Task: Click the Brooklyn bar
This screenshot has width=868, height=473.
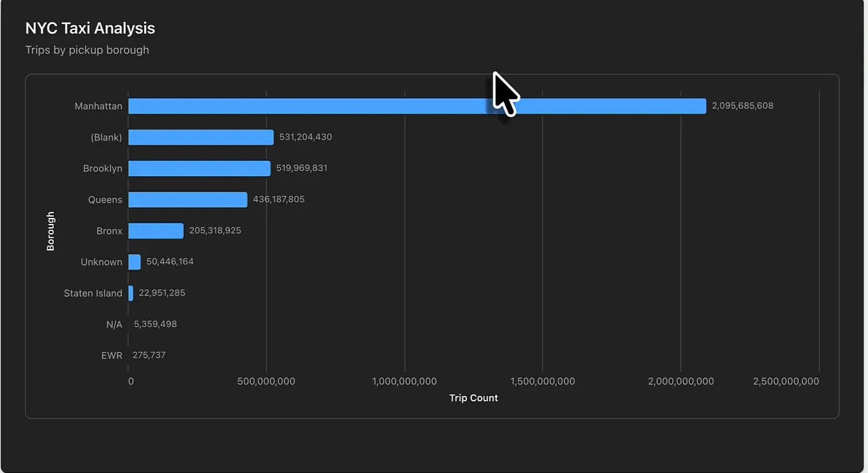Action: click(199, 168)
